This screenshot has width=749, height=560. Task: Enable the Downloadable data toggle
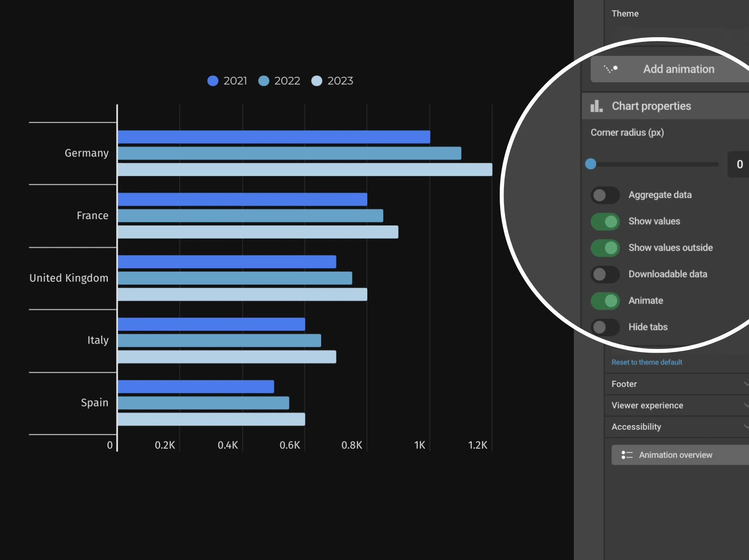click(605, 275)
